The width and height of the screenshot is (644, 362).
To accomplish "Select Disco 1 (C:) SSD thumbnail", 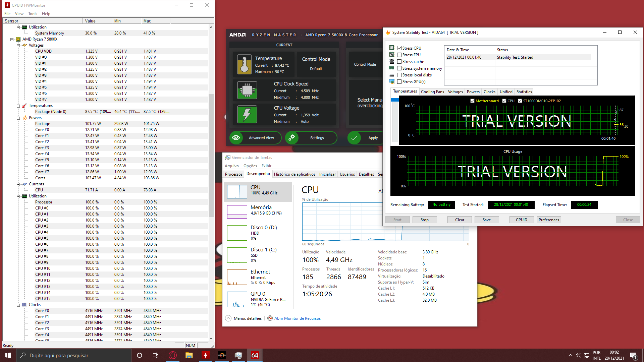I will coord(237,255).
